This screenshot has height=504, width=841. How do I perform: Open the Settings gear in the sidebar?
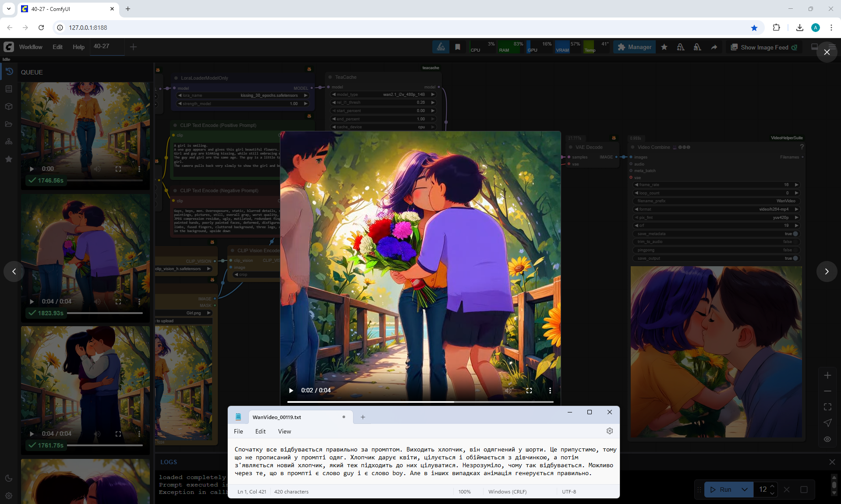tap(9, 496)
